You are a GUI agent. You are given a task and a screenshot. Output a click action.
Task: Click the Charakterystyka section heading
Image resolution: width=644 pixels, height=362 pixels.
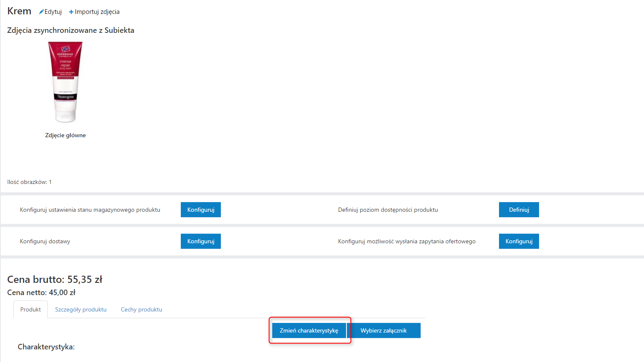click(x=46, y=347)
